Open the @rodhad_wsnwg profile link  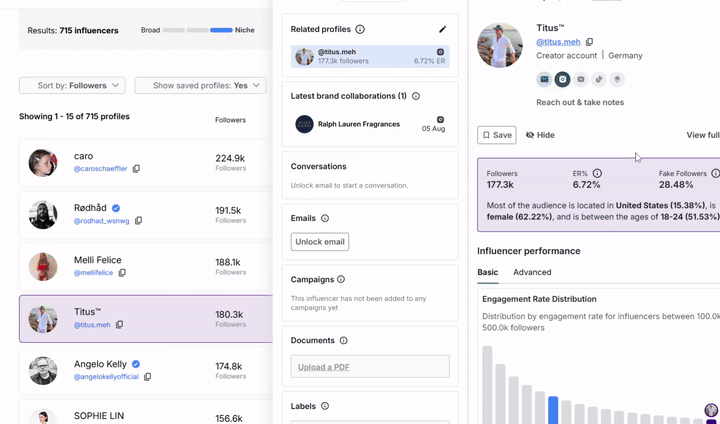pos(101,221)
